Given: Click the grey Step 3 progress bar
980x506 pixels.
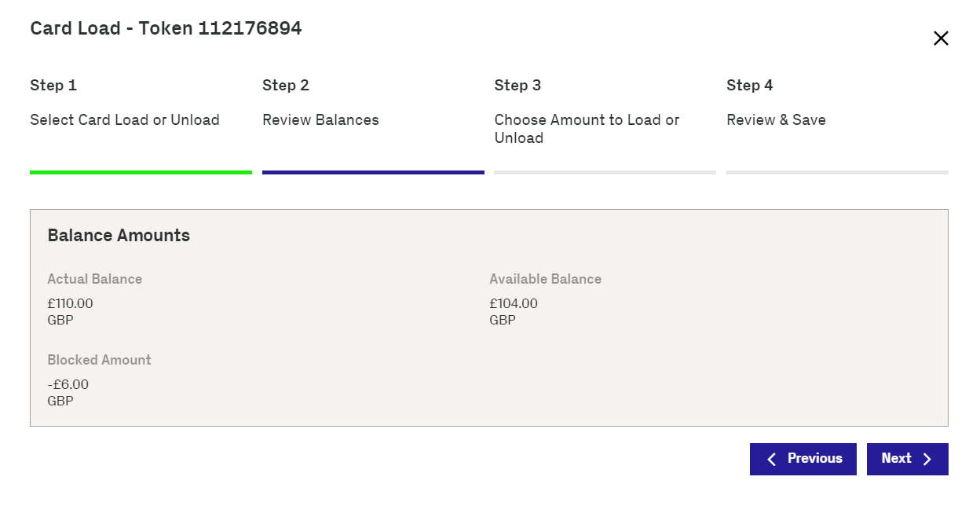Looking at the screenshot, I should pos(605,172).
